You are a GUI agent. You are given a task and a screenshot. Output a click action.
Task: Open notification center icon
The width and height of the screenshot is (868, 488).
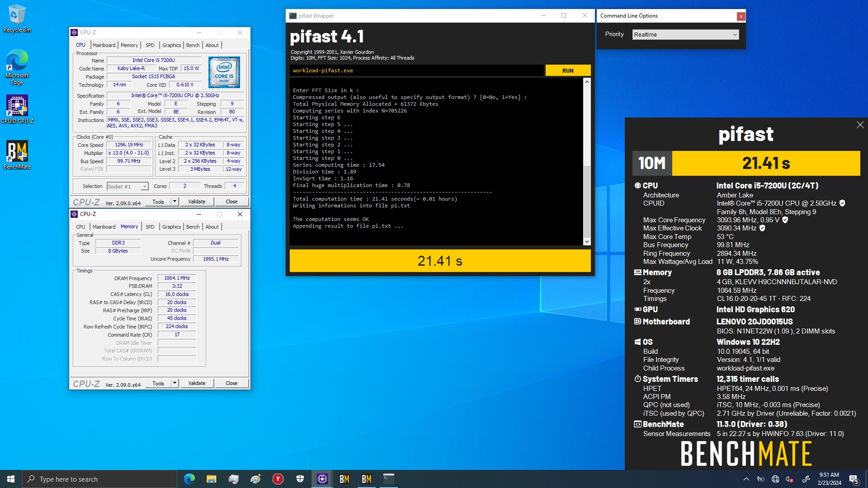point(854,479)
